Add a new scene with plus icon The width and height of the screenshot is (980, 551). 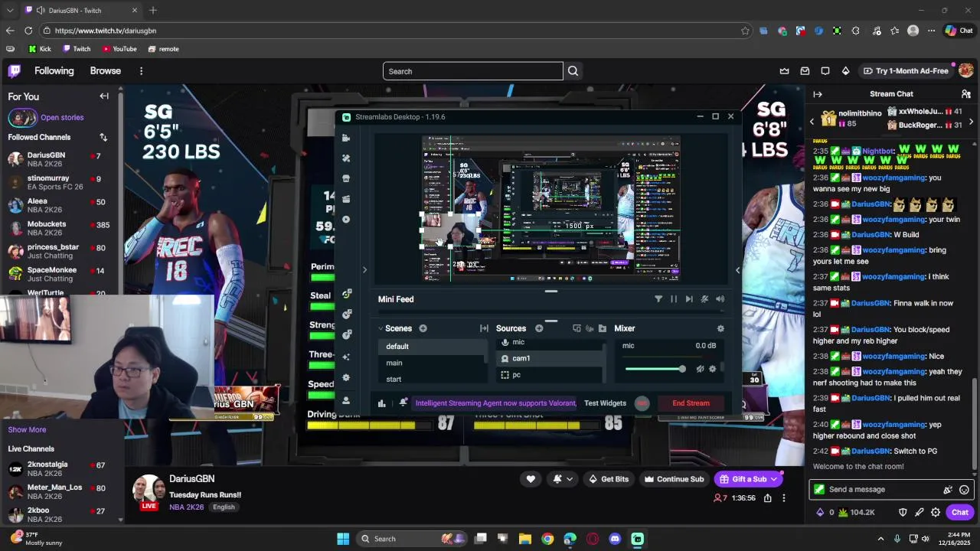pos(423,328)
